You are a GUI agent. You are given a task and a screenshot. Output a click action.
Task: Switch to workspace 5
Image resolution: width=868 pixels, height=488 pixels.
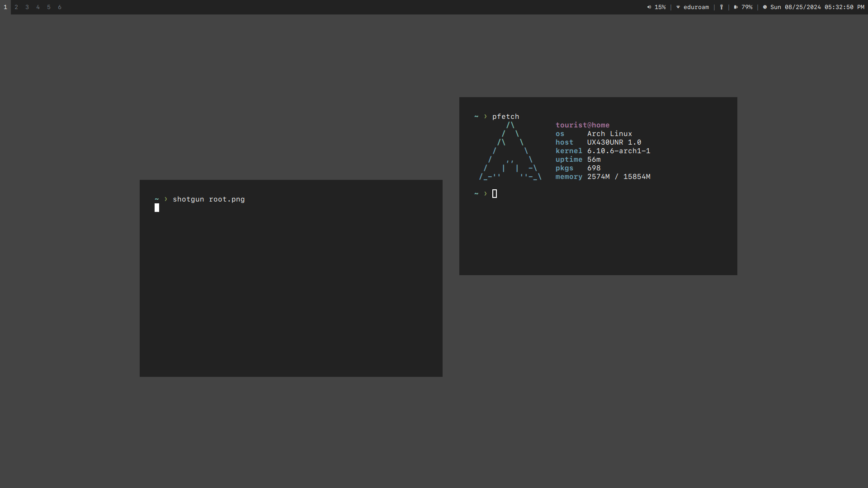[x=49, y=7]
